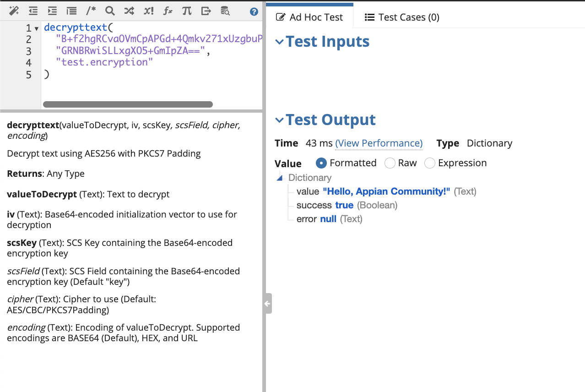Collapse the Dictionary tree node

[x=280, y=178]
